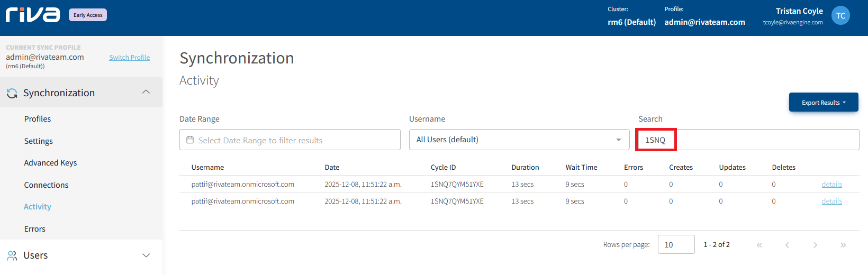Go to first page of results
Image resolution: width=868 pixels, height=275 pixels.
(759, 245)
